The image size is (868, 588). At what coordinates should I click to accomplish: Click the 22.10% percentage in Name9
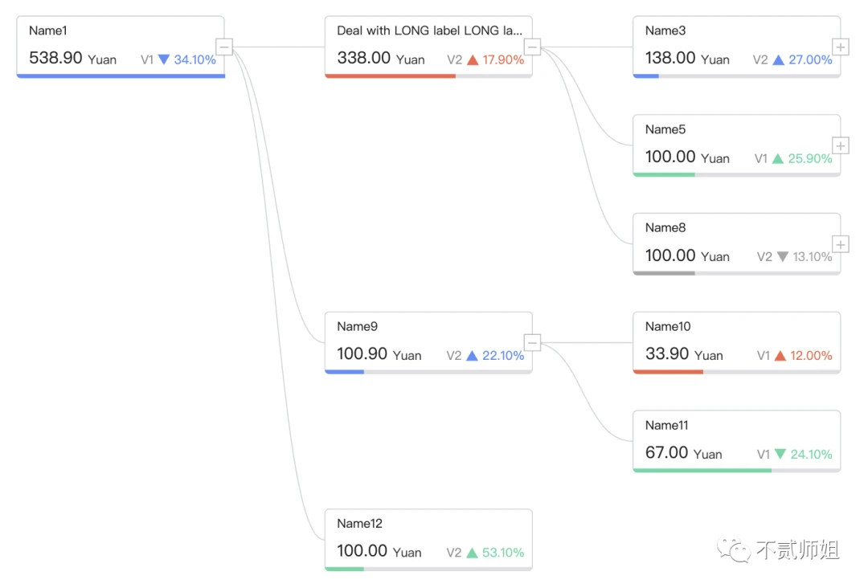pyautogui.click(x=503, y=356)
